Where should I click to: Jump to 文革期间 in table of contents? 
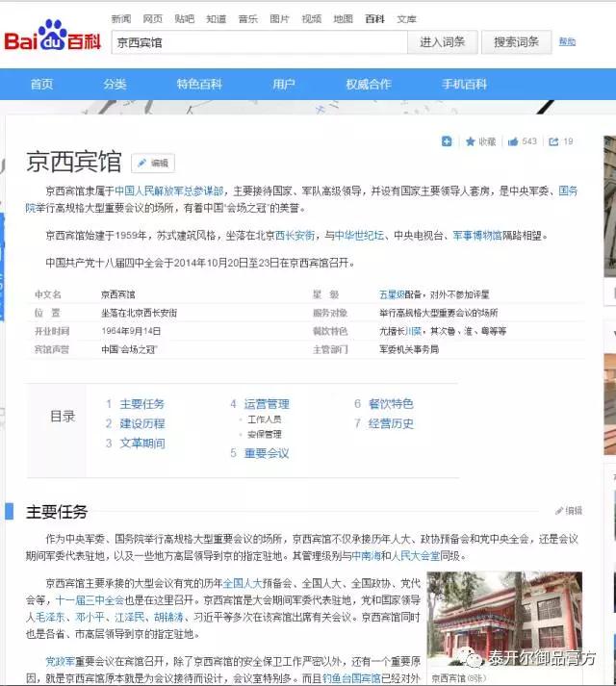(141, 444)
